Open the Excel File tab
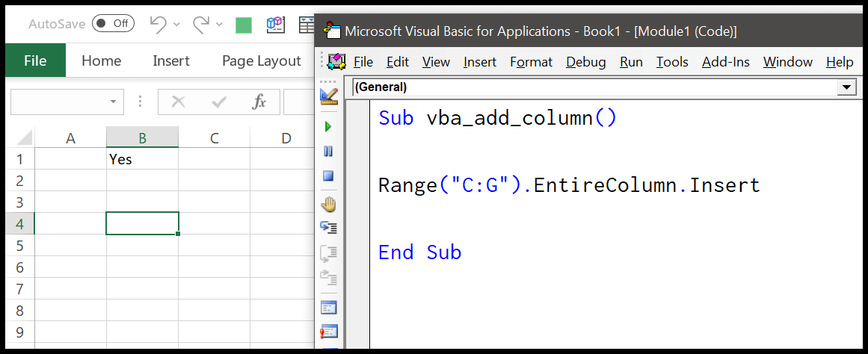This screenshot has width=868, height=354. pyautogui.click(x=35, y=61)
